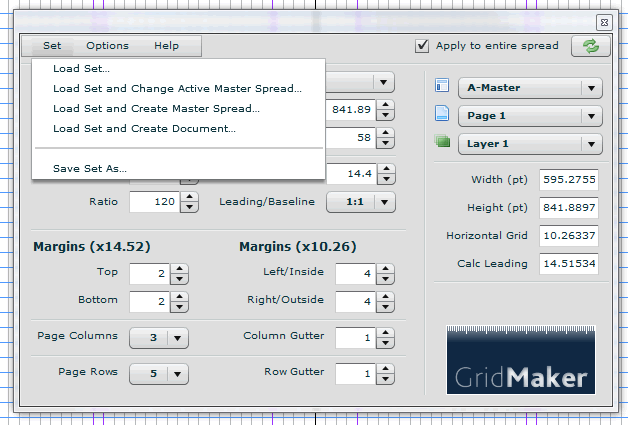Open the partially hidden dropdown above 841.89

click(360, 82)
